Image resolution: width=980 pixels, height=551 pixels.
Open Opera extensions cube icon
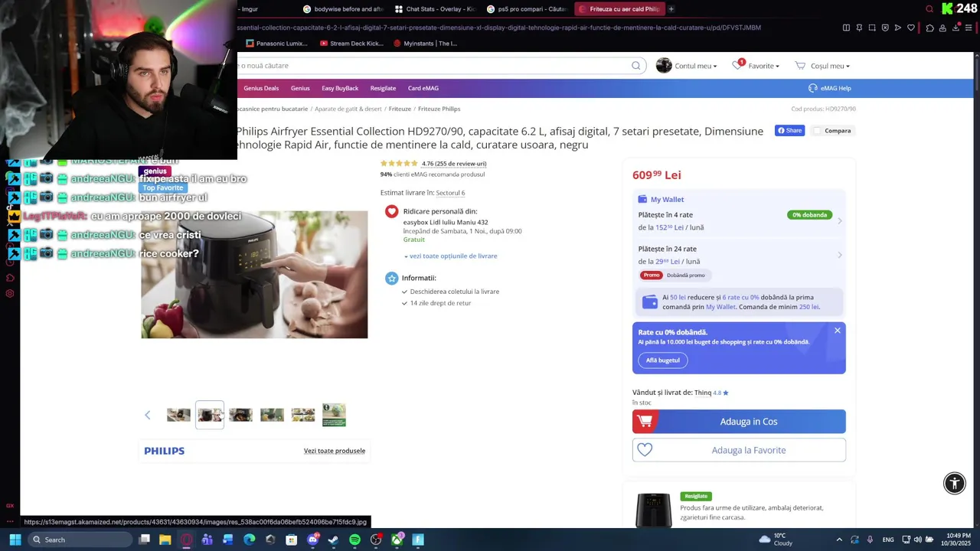pos(929,28)
